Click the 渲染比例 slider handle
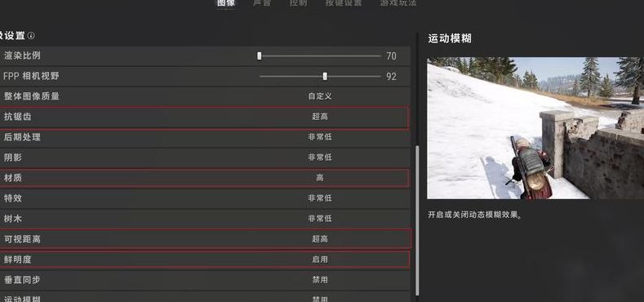Screen dimensions: 644x302 point(260,56)
